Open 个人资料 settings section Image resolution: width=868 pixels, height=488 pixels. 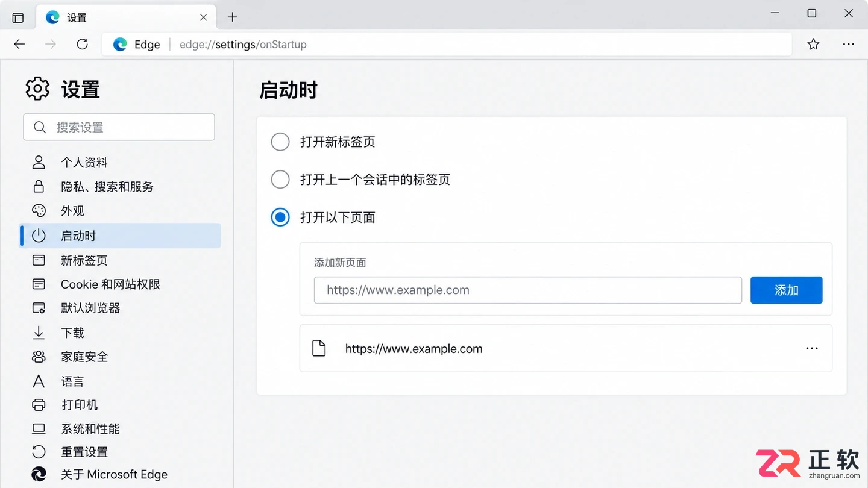tap(121, 162)
